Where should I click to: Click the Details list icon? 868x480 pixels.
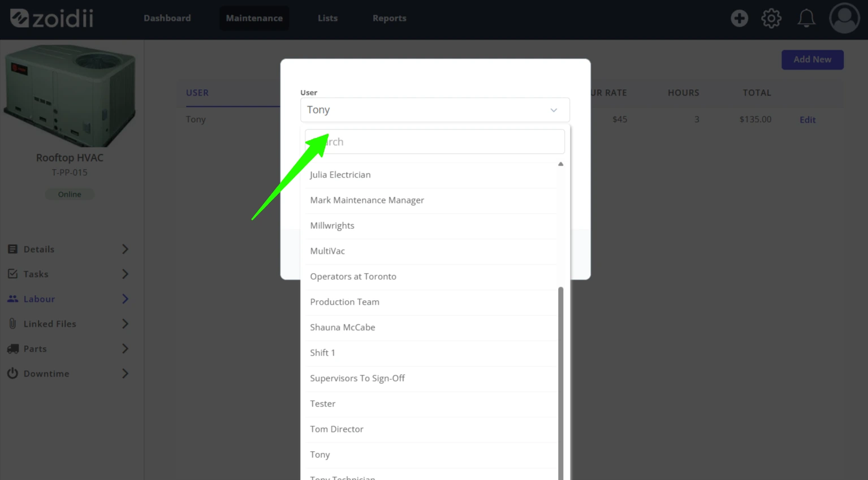pyautogui.click(x=12, y=249)
